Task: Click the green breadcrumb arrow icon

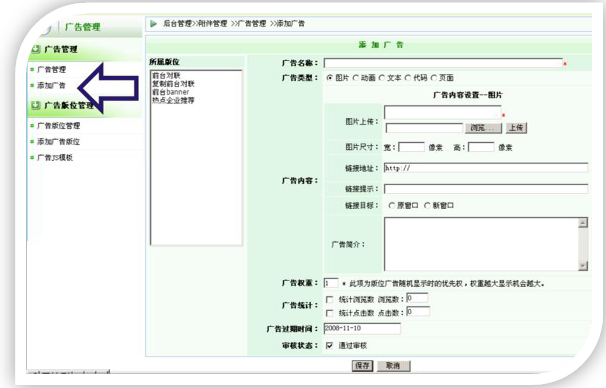Action: click(153, 24)
